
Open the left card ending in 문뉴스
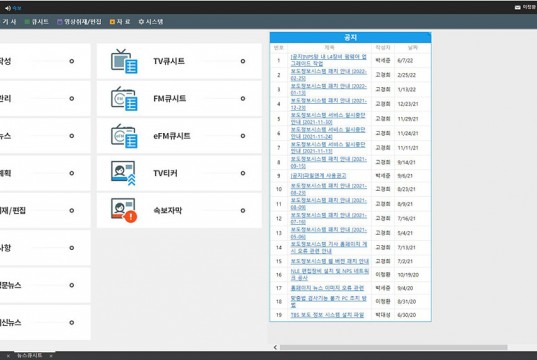click(45, 285)
